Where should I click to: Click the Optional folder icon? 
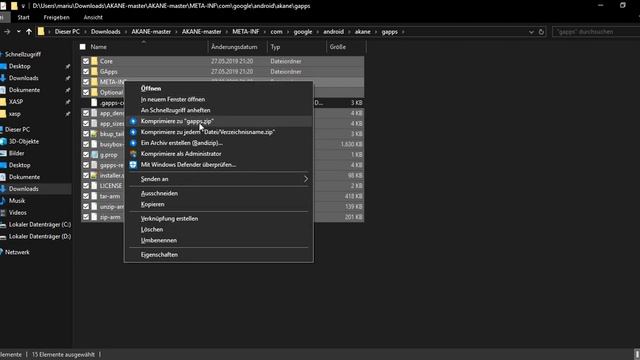tap(94, 92)
